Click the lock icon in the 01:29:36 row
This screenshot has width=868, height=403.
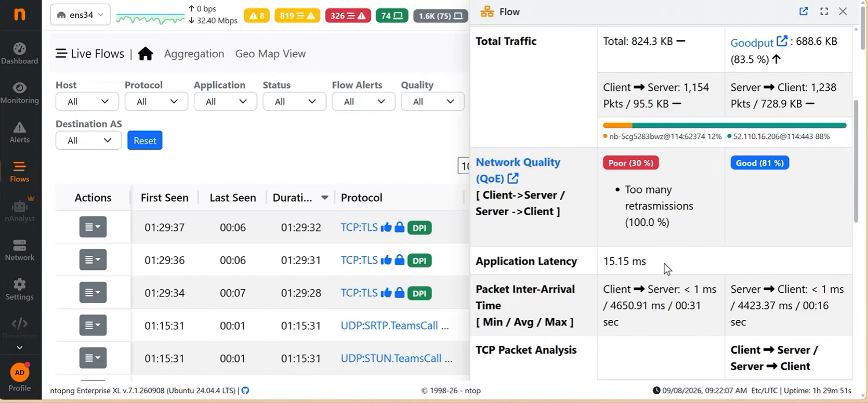pos(399,260)
